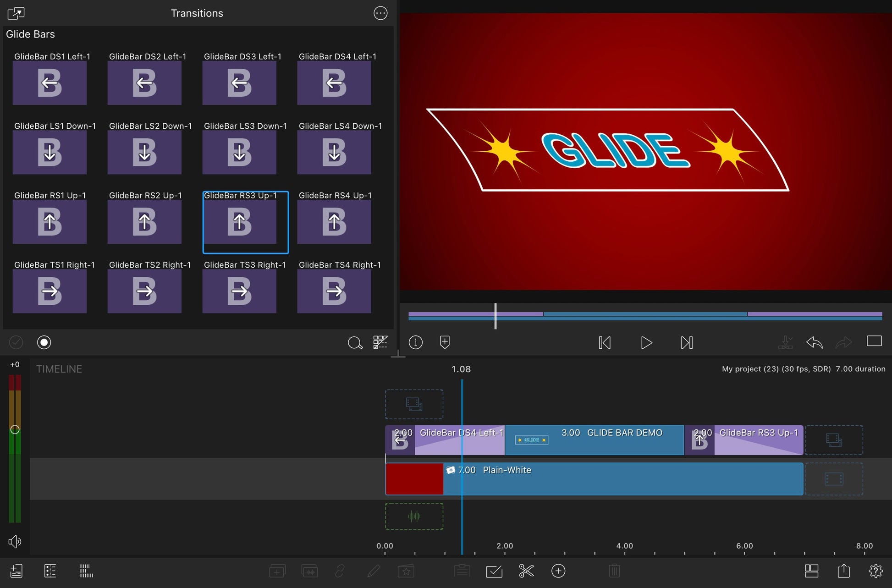Open help settings gear icon
892x588 pixels.
[x=875, y=571]
